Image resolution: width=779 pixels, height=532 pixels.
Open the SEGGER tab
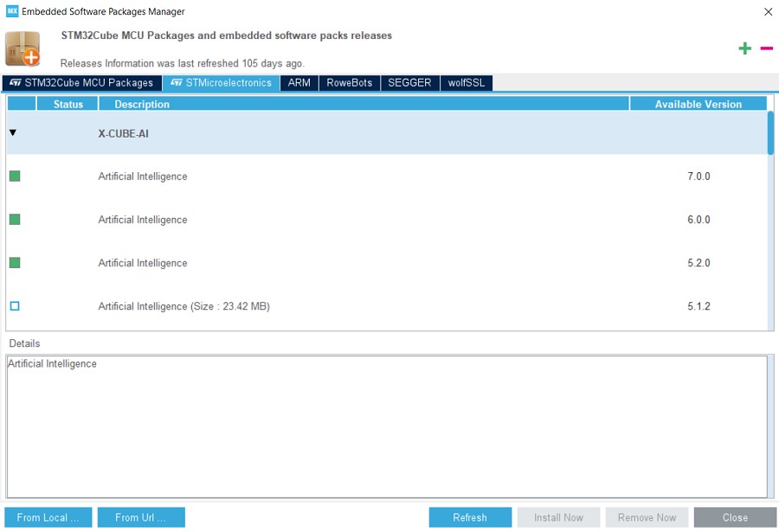409,83
